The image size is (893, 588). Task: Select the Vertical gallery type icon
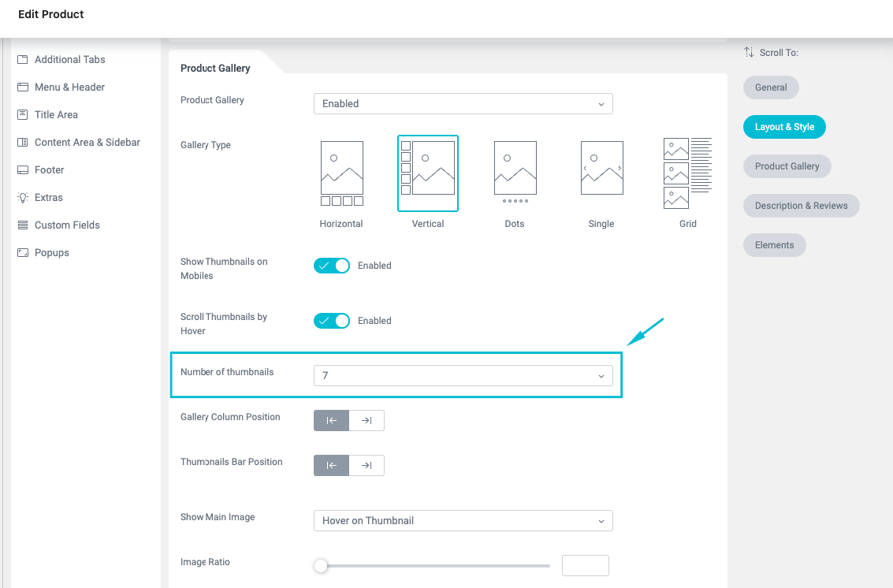(x=428, y=173)
